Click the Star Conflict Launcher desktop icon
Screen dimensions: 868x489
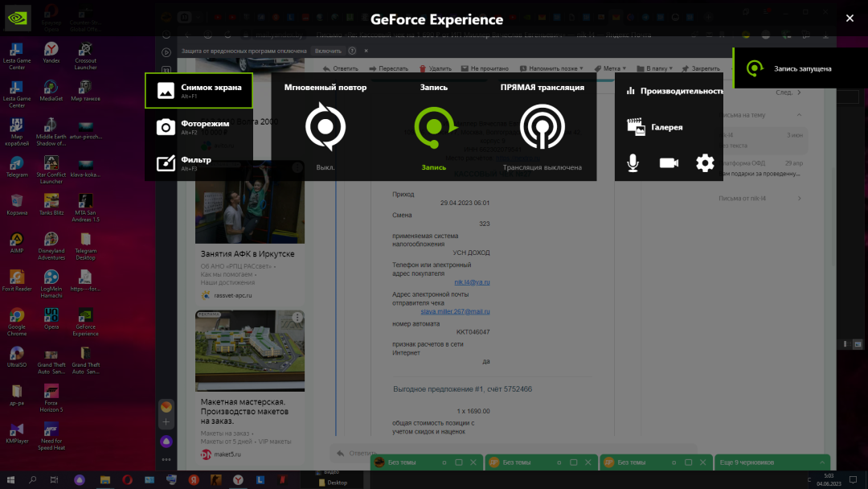[51, 170]
